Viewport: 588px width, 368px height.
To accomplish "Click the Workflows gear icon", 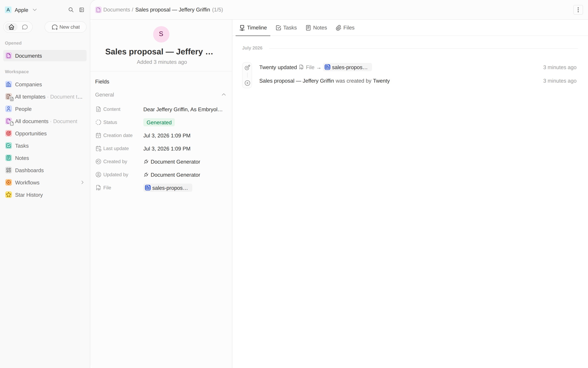I will (x=9, y=182).
